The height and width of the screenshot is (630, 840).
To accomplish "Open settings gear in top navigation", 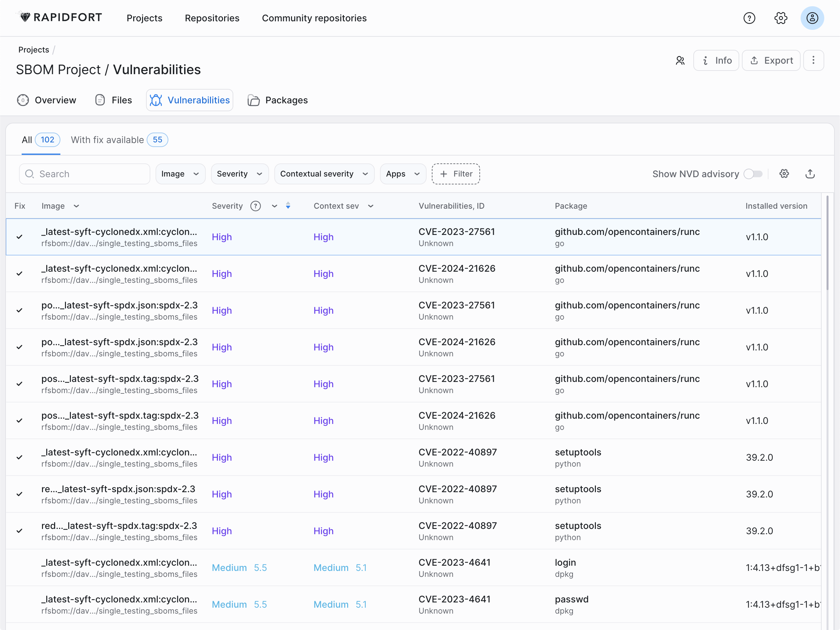I will [781, 18].
